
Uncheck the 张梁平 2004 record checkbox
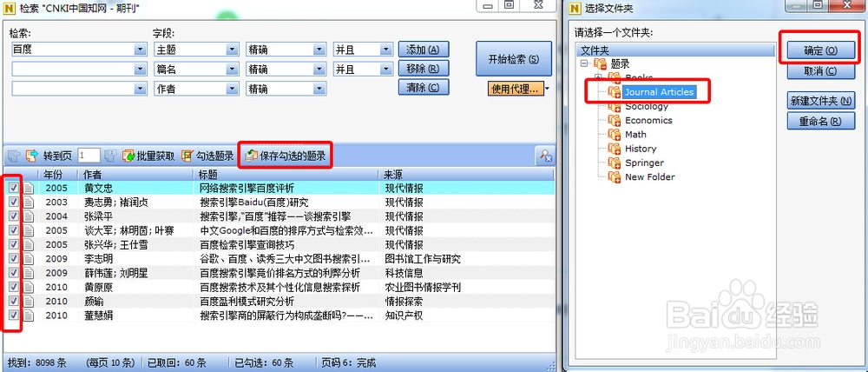pos(14,216)
